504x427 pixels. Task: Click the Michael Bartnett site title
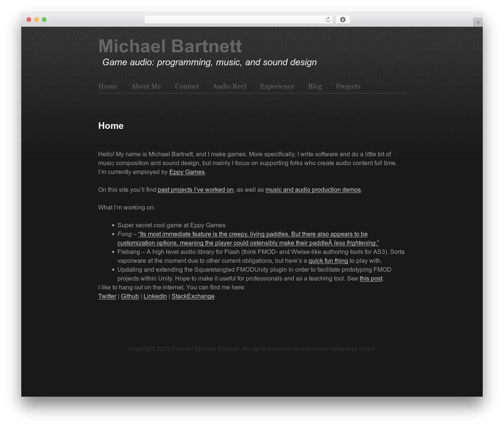click(170, 46)
